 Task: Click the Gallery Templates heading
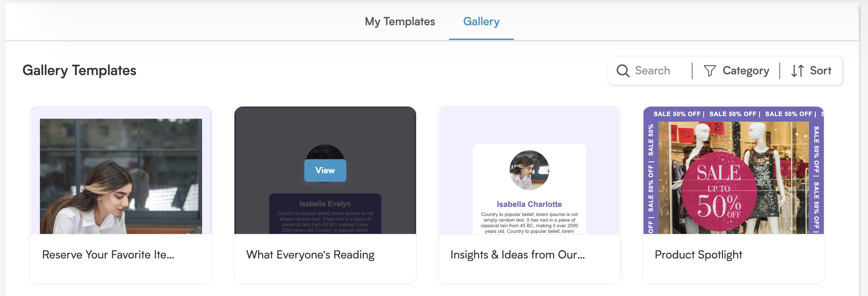(80, 70)
